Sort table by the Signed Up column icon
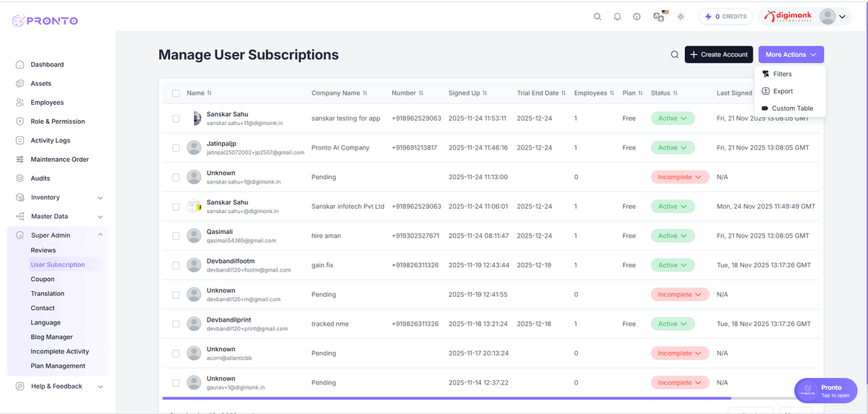The width and height of the screenshot is (868, 414). tap(485, 93)
